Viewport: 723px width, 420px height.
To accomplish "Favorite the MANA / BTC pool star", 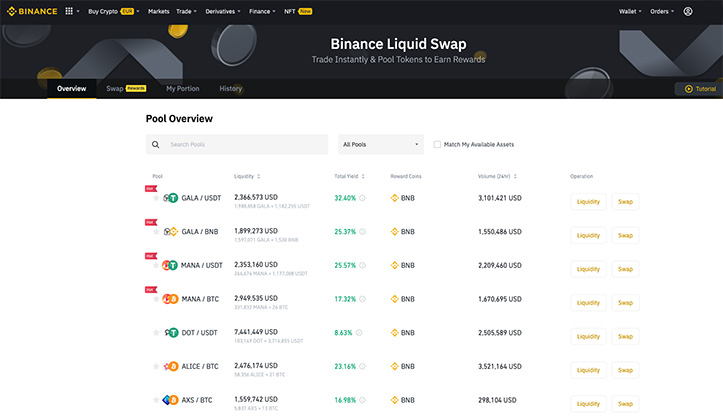I will (x=156, y=299).
